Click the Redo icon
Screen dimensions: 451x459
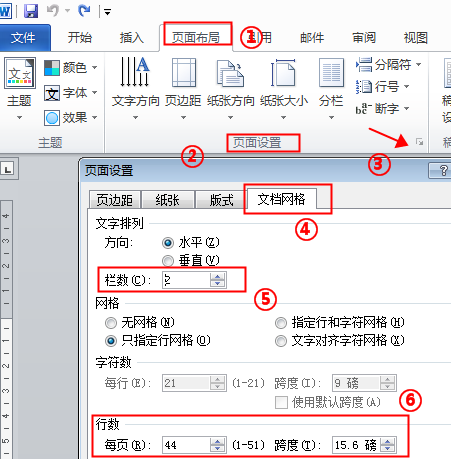(84, 11)
